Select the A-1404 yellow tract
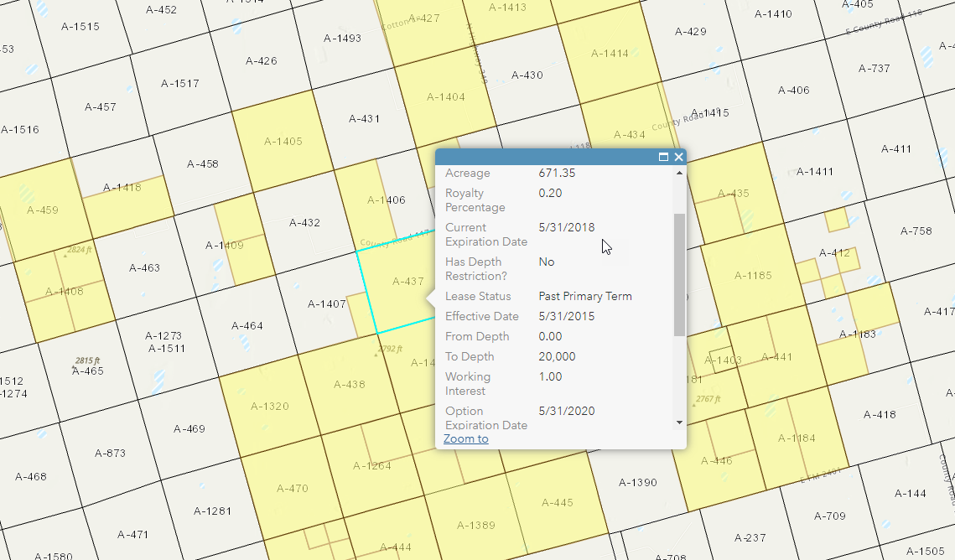This screenshot has height=560, width=955. pyautogui.click(x=445, y=97)
